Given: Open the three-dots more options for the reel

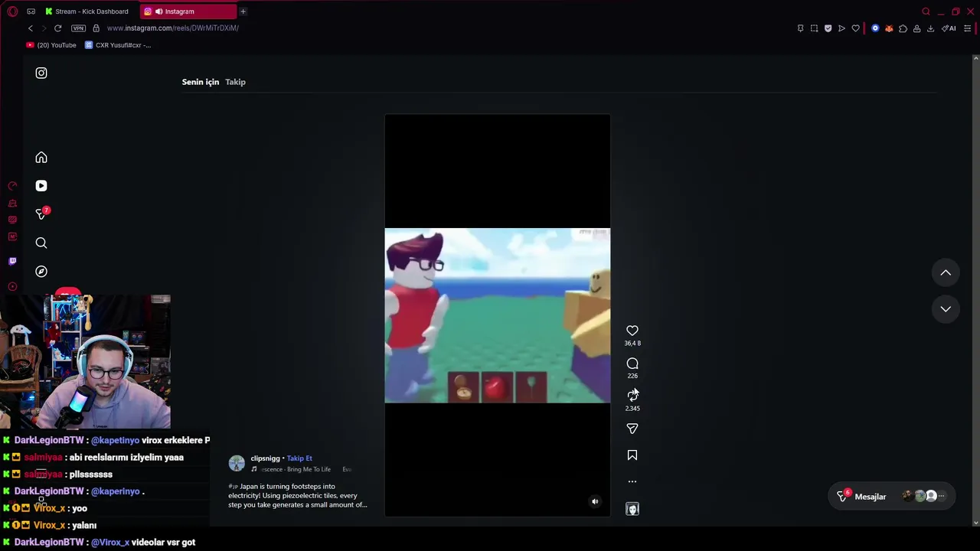Looking at the screenshot, I should point(632,481).
